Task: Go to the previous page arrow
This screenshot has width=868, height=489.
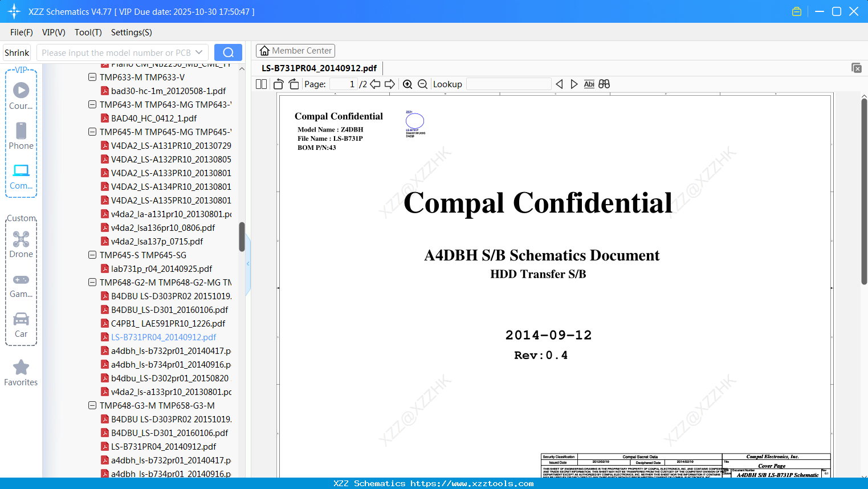Action: coord(375,84)
